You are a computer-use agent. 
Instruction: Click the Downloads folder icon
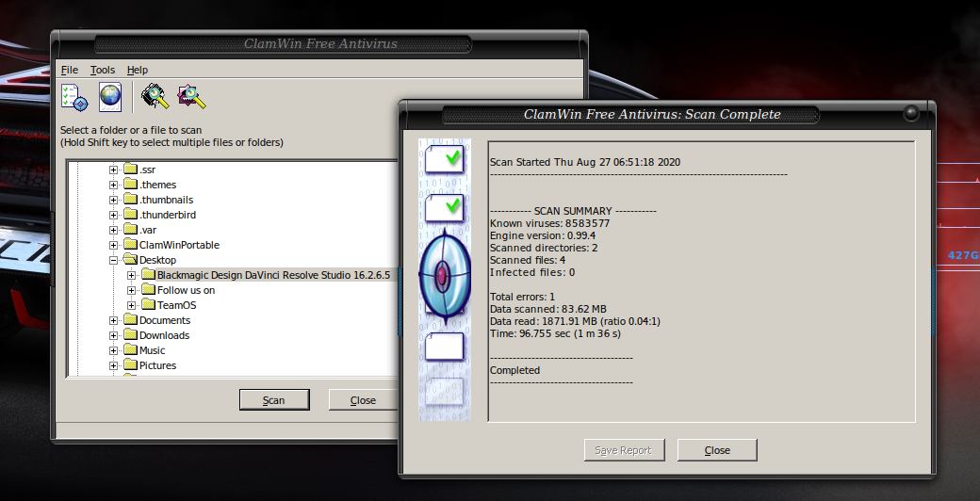(130, 334)
